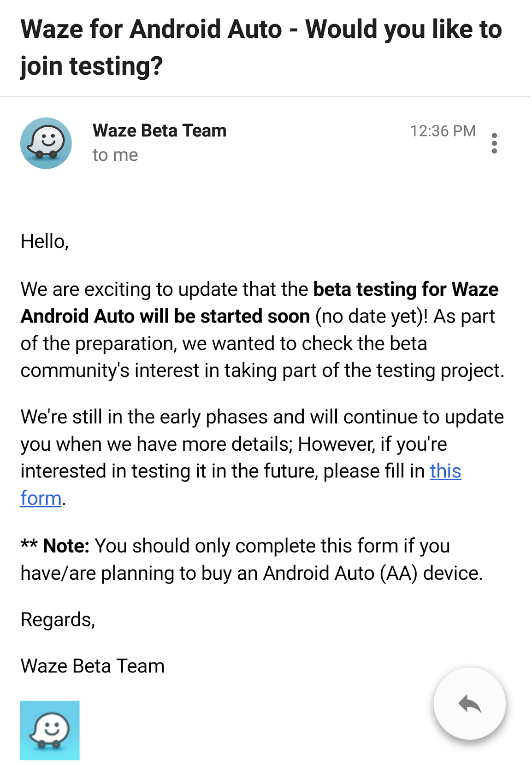Tap the "We're still in the early phases" paragraph
The height and width of the screenshot is (765, 532).
[x=262, y=457]
